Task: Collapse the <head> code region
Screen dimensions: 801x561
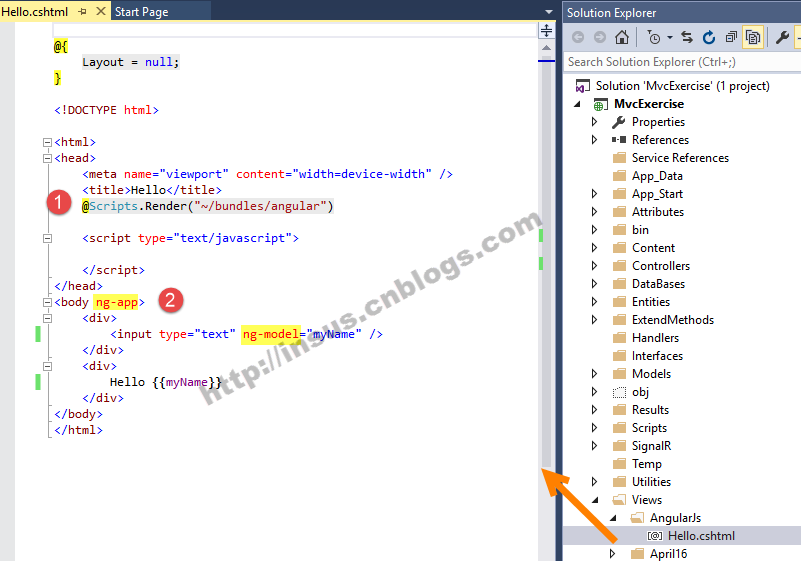Action: pos(48,158)
